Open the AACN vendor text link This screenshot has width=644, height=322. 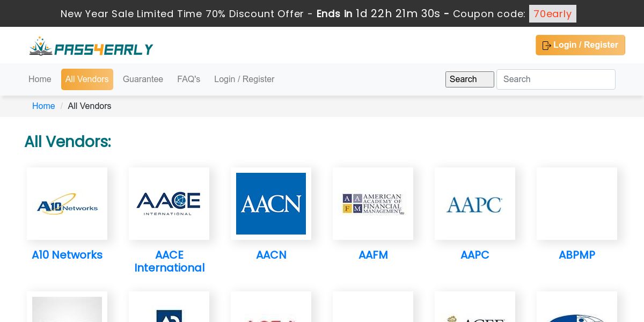pos(271,255)
